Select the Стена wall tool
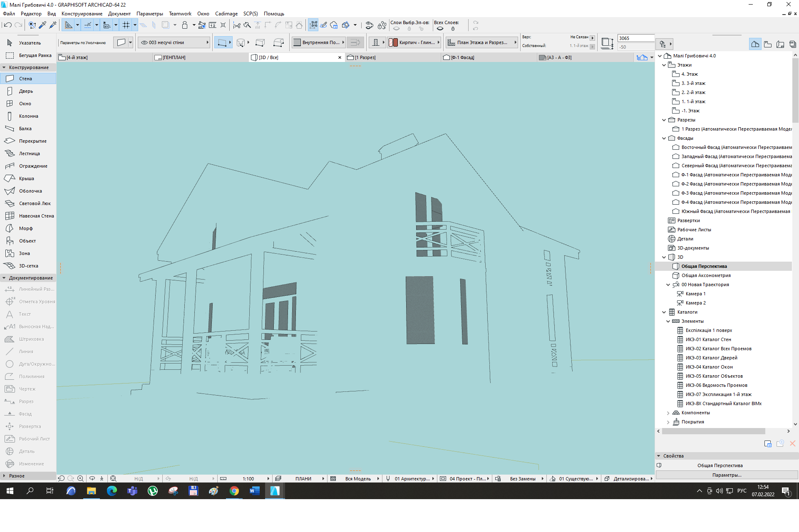 click(x=28, y=79)
